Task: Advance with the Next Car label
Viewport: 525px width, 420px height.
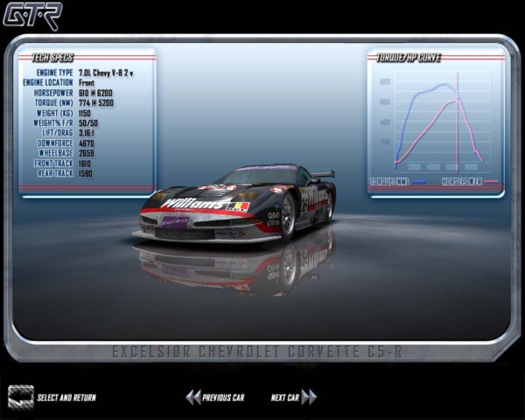Action: 284,398
